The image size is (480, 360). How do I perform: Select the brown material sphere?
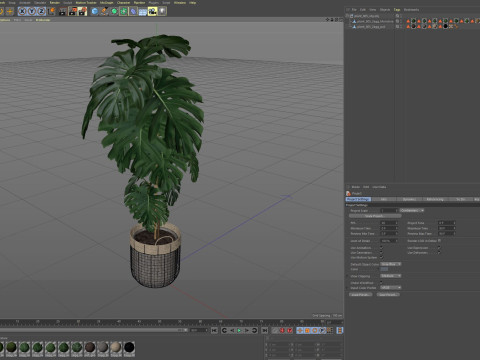(x=90, y=347)
